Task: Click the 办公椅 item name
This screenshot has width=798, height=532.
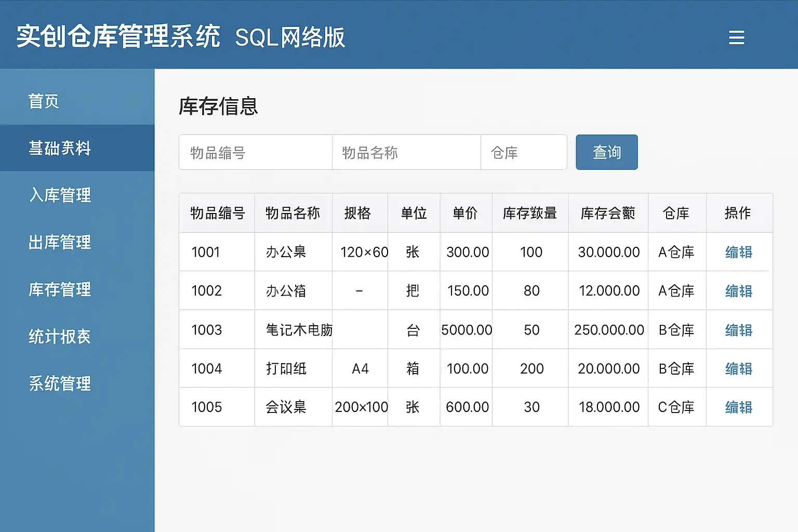Action: click(x=286, y=291)
